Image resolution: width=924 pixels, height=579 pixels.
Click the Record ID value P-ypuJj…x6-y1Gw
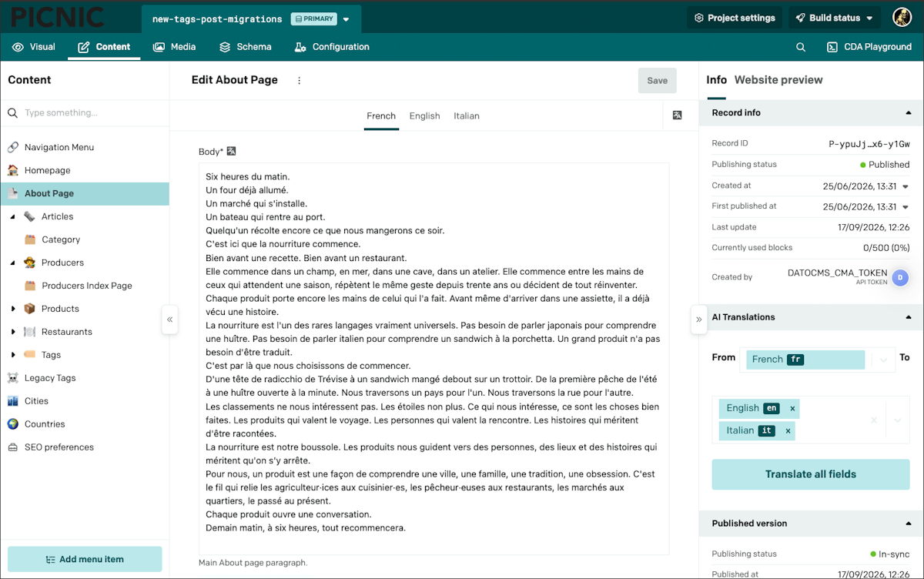pos(869,144)
